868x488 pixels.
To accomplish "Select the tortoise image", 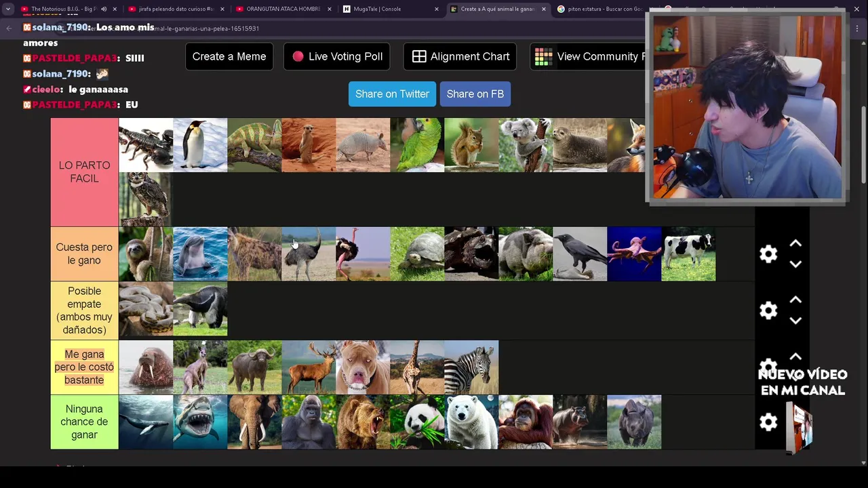I will click(x=417, y=254).
